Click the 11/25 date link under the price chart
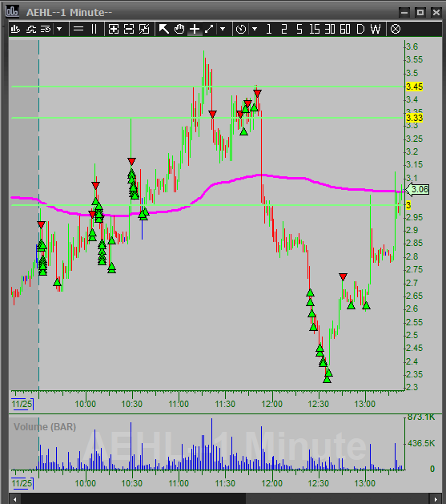 pyautogui.click(x=22, y=404)
